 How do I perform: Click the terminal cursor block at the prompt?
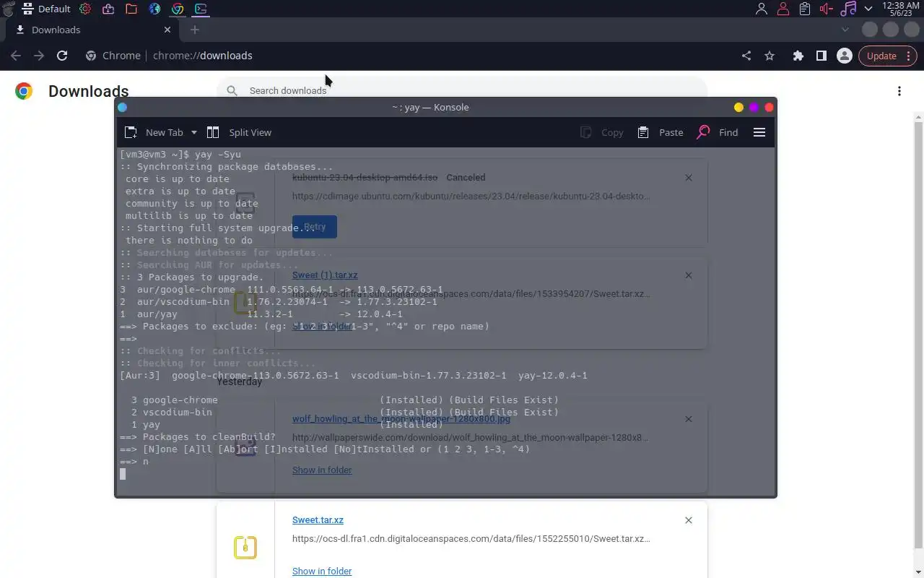[x=123, y=474]
